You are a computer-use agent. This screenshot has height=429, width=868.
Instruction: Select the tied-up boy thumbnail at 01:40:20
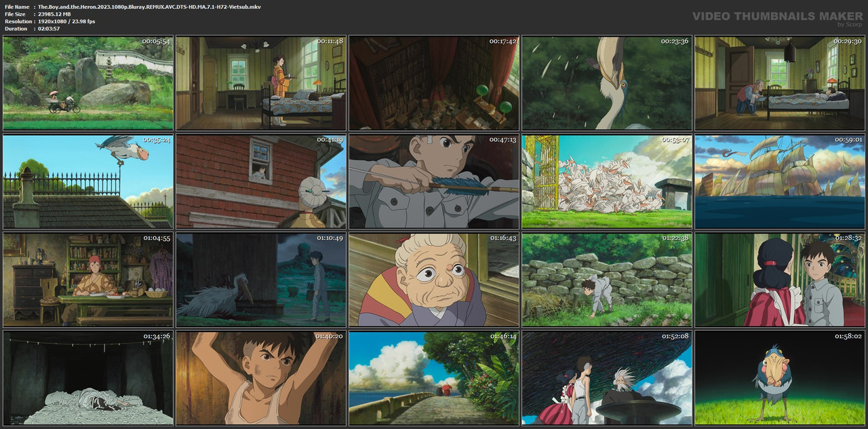(x=261, y=378)
